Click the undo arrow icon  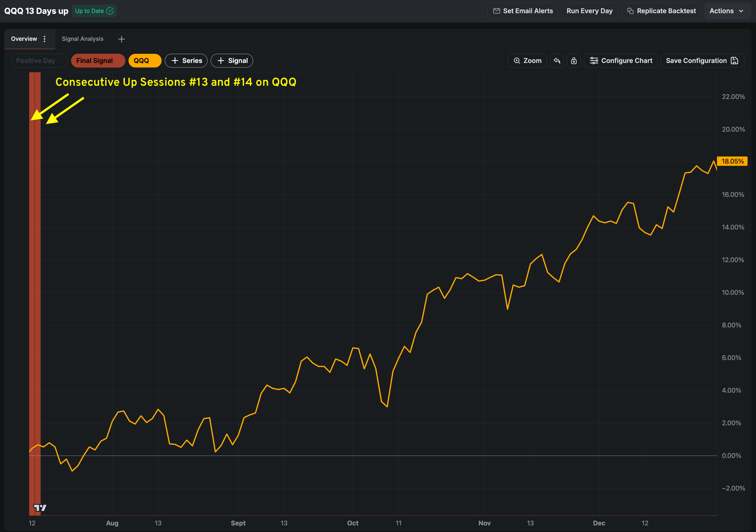tap(557, 60)
